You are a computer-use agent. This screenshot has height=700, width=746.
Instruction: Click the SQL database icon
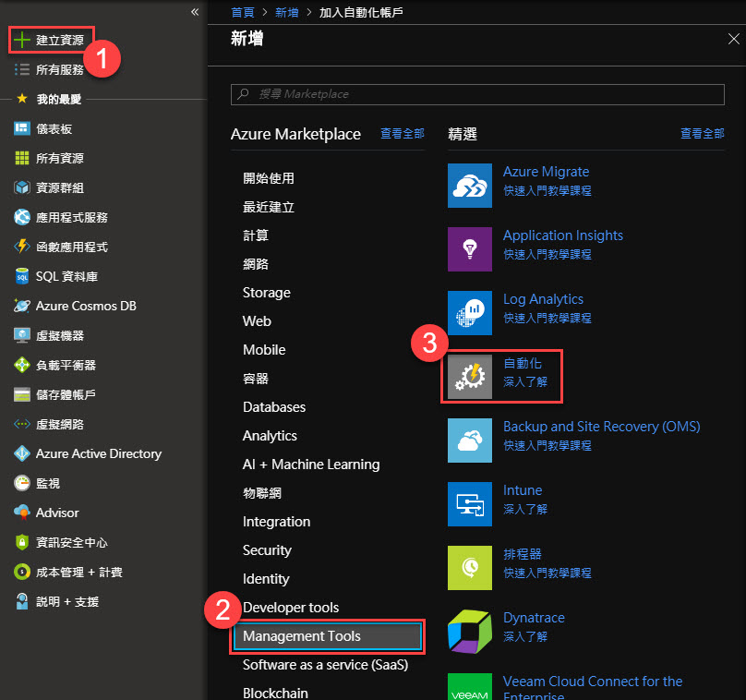point(22,276)
